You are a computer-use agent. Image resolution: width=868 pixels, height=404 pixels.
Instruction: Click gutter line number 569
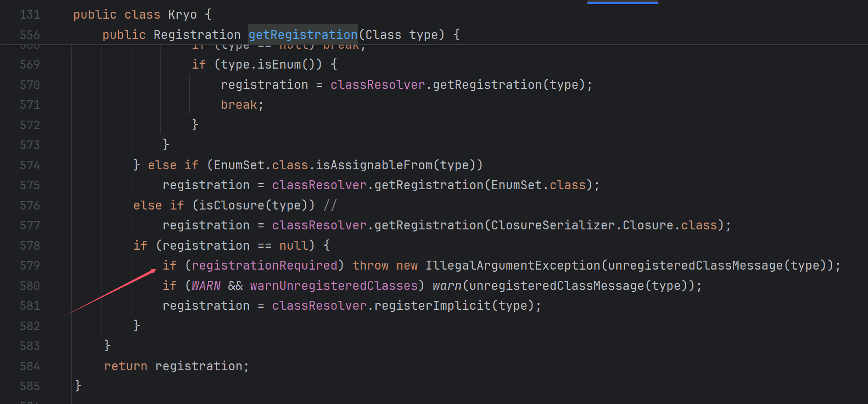click(x=30, y=65)
